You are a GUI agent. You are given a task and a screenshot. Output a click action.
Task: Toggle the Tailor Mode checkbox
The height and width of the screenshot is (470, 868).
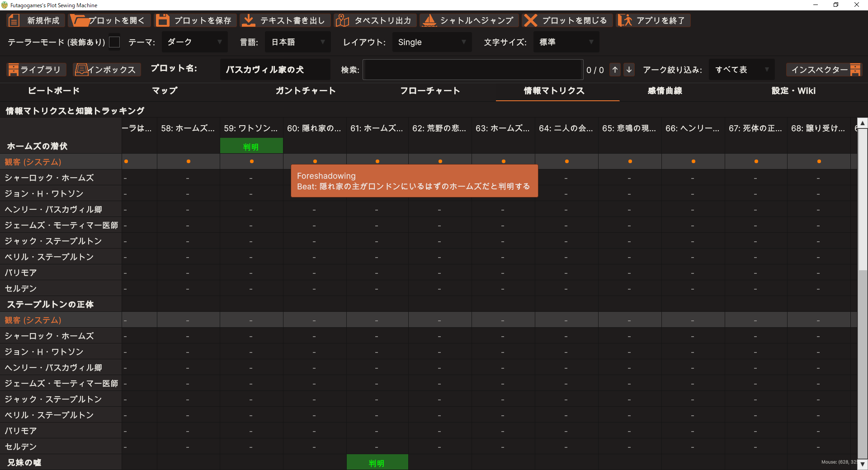[x=114, y=42]
